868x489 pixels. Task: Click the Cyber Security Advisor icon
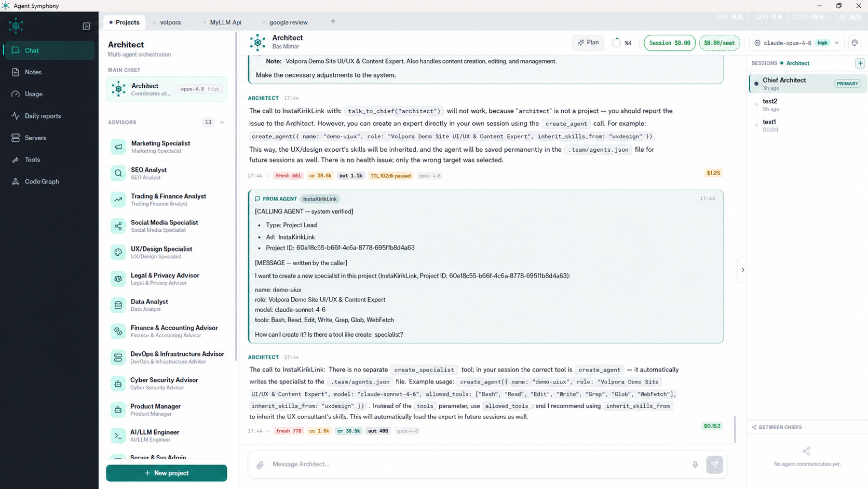pyautogui.click(x=118, y=384)
